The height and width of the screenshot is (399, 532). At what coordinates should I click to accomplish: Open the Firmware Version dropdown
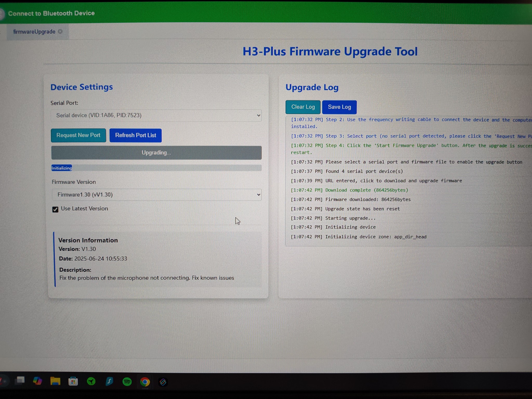click(x=157, y=195)
